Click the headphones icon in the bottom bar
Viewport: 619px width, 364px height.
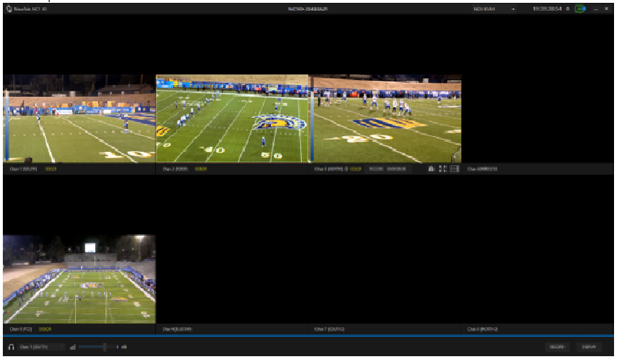(11, 347)
